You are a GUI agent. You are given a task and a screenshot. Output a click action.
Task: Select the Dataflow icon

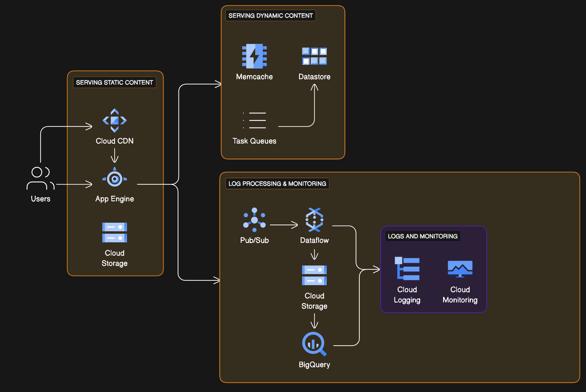tap(314, 220)
